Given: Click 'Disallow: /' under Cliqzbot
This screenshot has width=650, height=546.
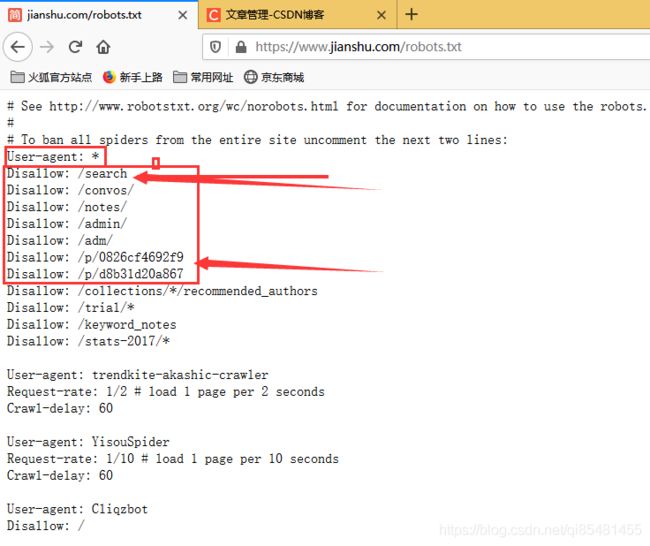Looking at the screenshot, I should [46, 526].
